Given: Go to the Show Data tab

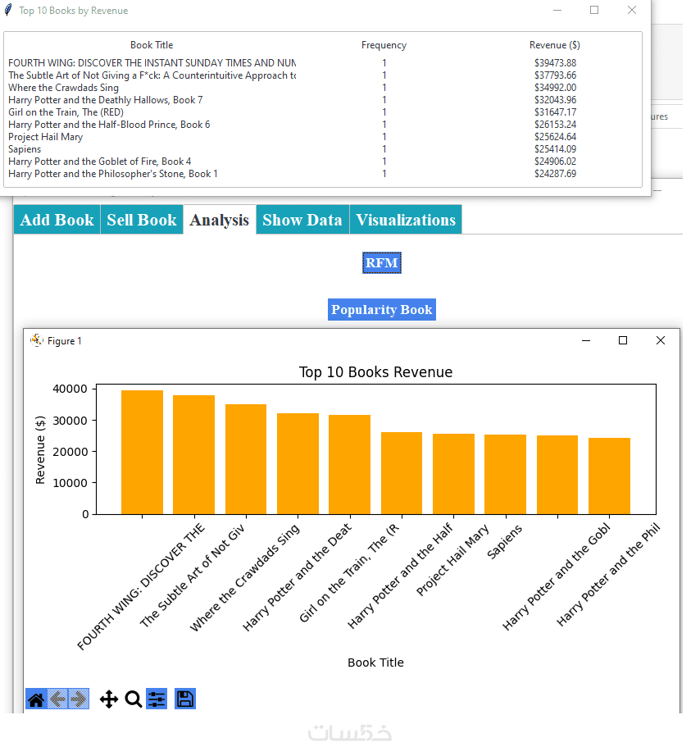Looking at the screenshot, I should click(302, 220).
